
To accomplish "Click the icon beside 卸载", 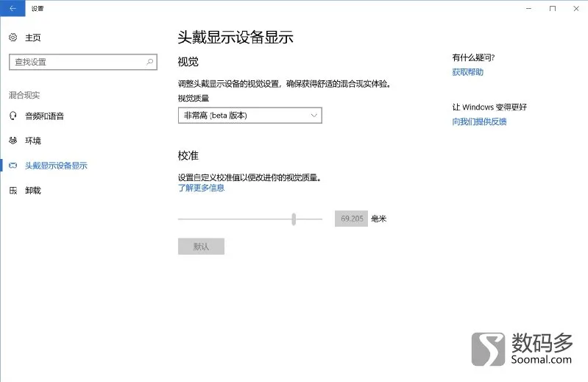I will (13, 191).
